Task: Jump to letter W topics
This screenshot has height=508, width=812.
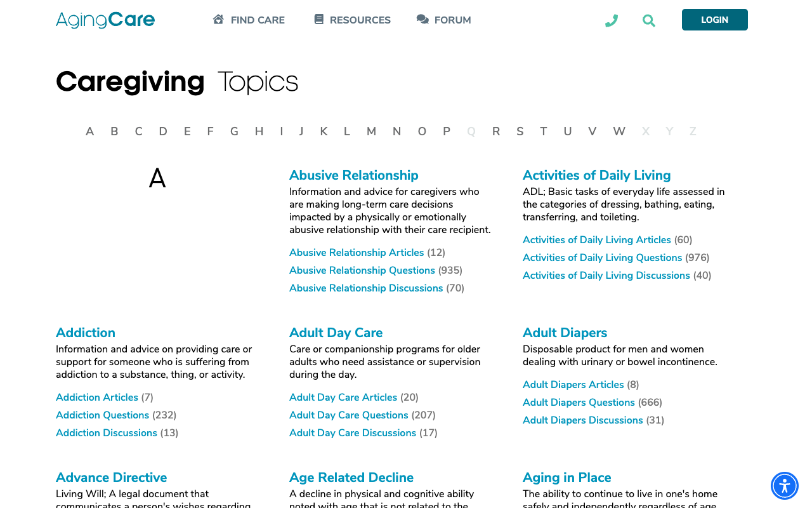Action: (619, 131)
